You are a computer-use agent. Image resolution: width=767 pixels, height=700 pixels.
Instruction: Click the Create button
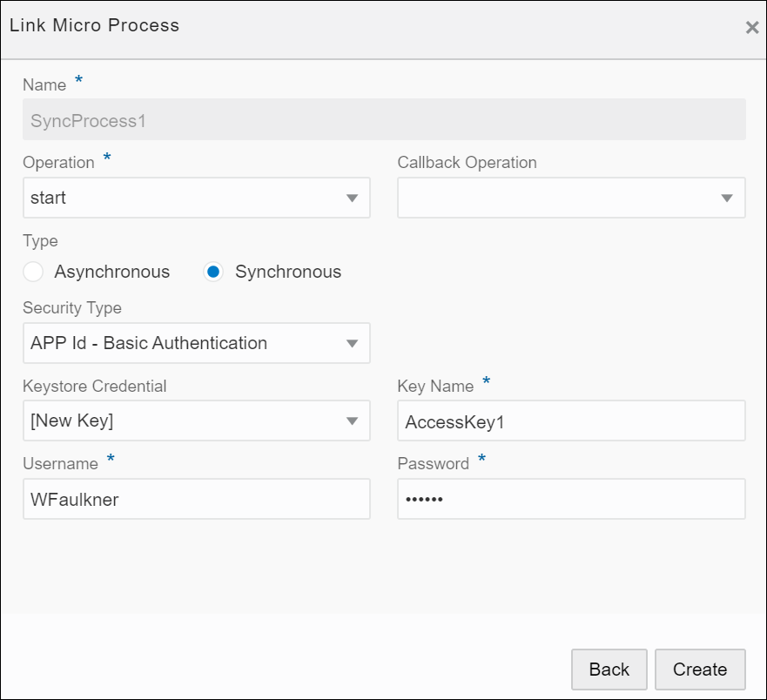tap(700, 670)
